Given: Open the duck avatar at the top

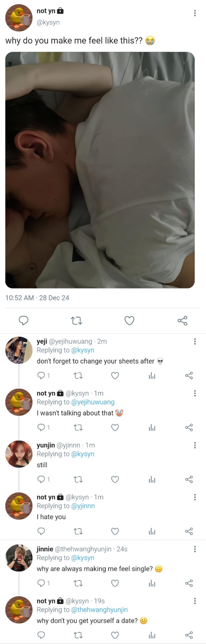Looking at the screenshot, I should coord(19,17).
